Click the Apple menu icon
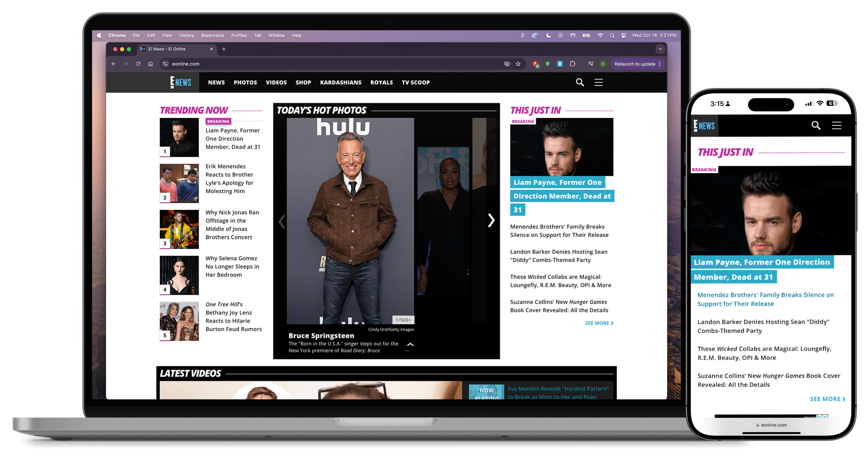Viewport: 868px width, 455px height. coord(99,35)
